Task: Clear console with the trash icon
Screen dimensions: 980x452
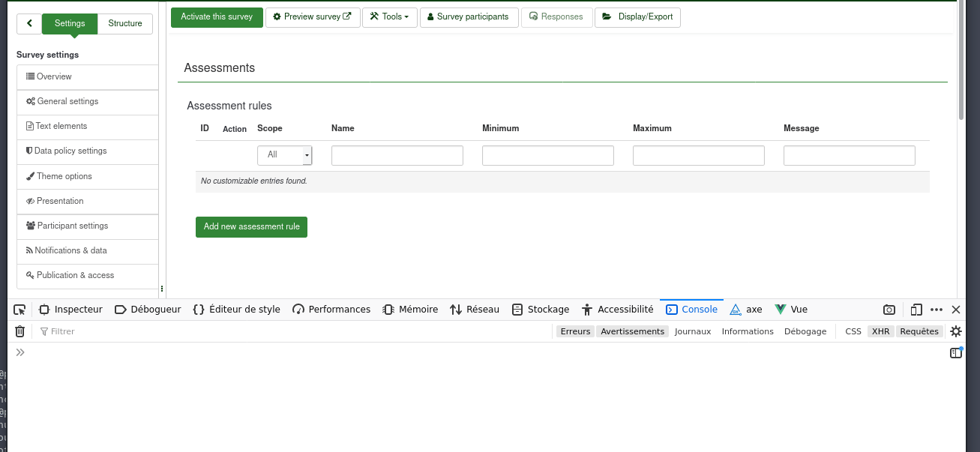Action: coord(20,331)
